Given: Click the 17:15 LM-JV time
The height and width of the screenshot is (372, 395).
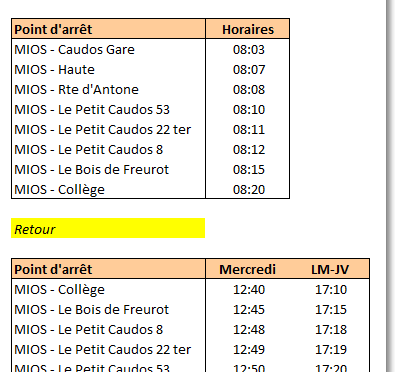Looking at the screenshot, I should coord(331,309).
